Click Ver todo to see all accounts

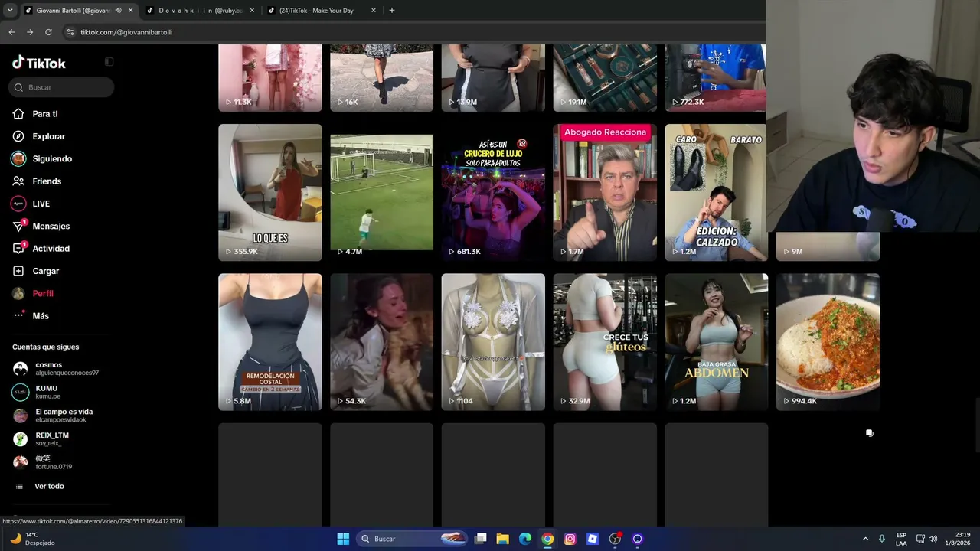(x=49, y=486)
